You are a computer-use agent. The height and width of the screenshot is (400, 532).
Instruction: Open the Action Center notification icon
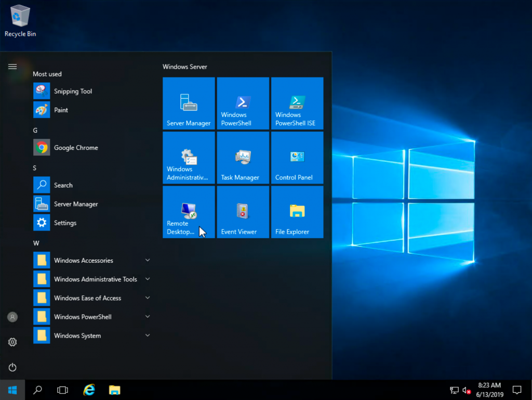click(517, 390)
